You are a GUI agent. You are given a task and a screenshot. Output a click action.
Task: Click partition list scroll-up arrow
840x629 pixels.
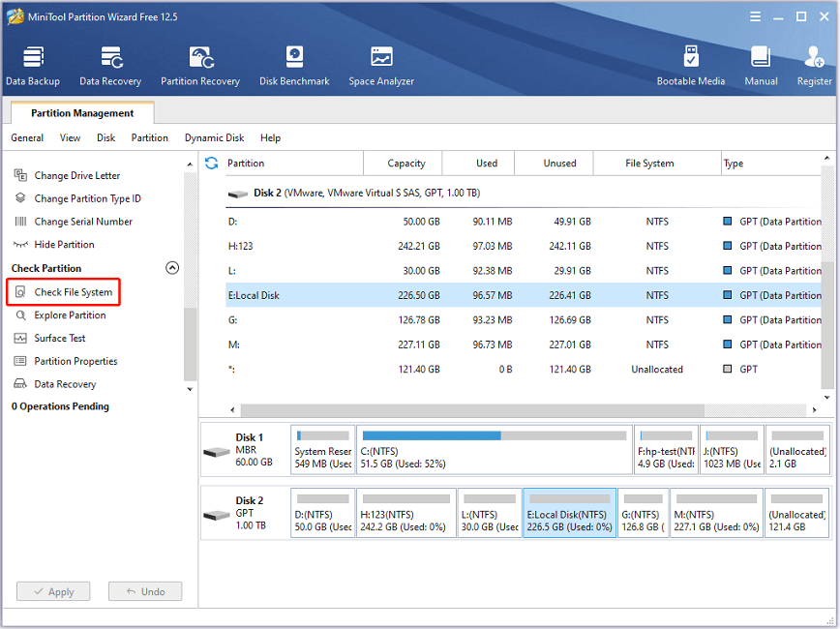826,159
